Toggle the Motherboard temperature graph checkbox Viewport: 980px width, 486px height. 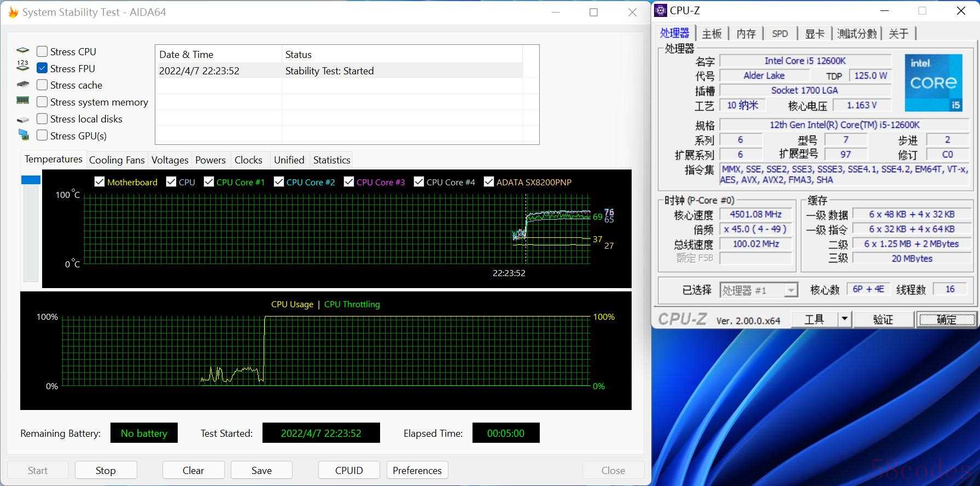pyautogui.click(x=100, y=181)
